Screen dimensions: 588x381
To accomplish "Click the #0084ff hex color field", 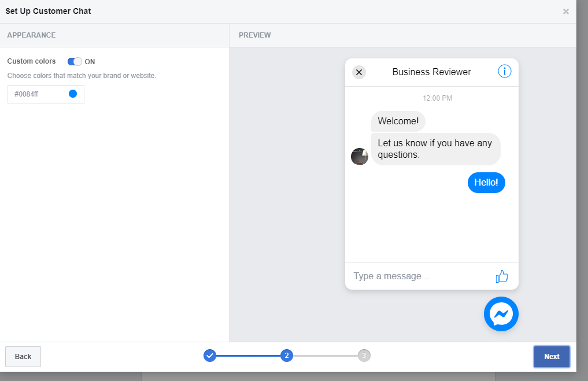I will [38, 94].
